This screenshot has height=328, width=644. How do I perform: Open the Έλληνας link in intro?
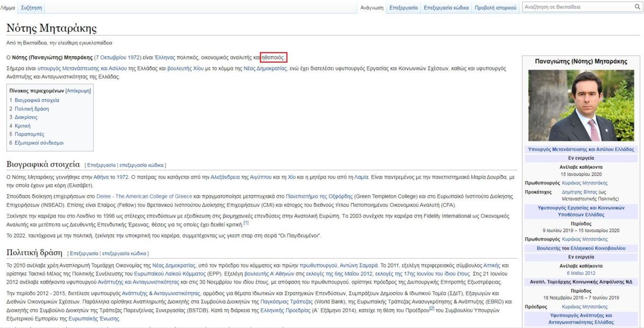[165, 57]
